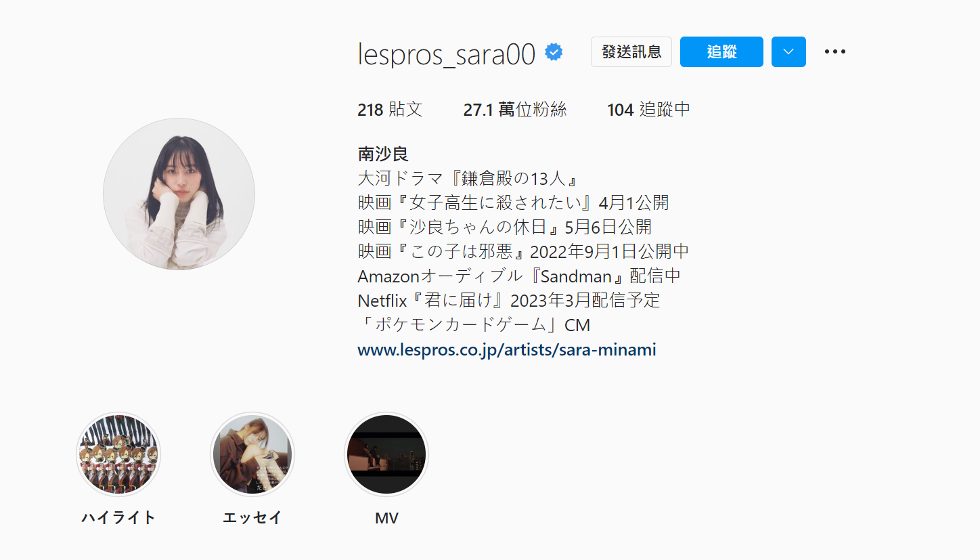Click the 發送訊息 send message button
Image resolution: width=980 pixels, height=560 pixels.
[631, 51]
